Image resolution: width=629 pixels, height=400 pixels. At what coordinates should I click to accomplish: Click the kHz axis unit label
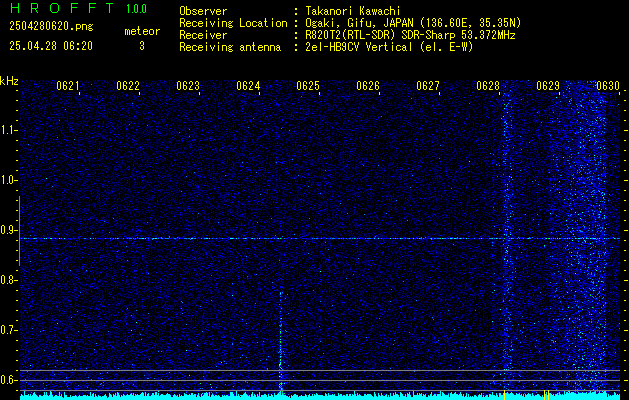pyautogui.click(x=9, y=81)
